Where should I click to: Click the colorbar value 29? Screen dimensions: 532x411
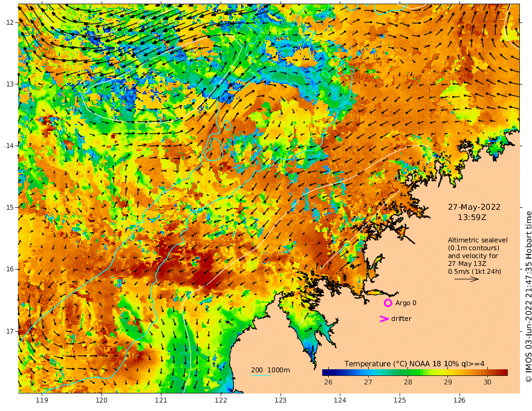click(448, 382)
